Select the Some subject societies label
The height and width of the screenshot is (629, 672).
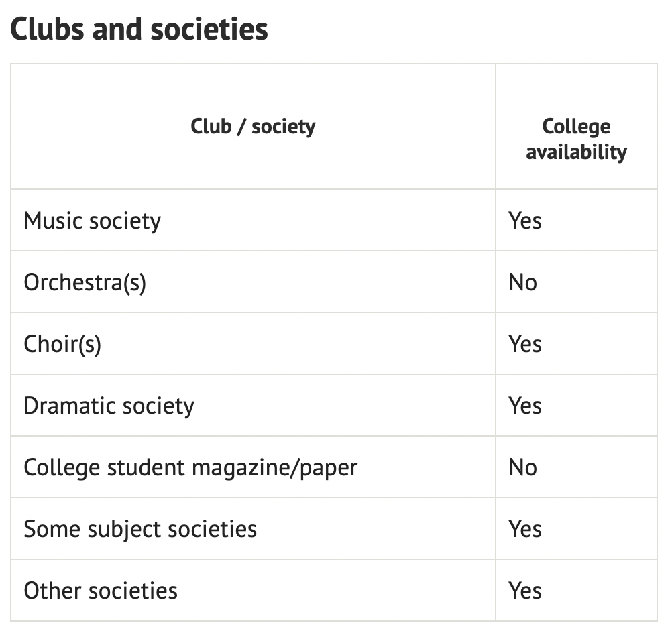pyautogui.click(x=140, y=530)
